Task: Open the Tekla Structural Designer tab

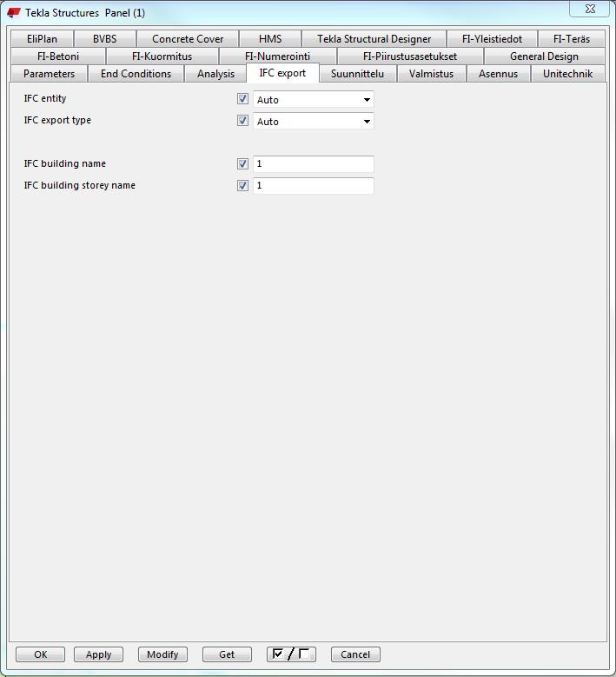Action: [374, 39]
